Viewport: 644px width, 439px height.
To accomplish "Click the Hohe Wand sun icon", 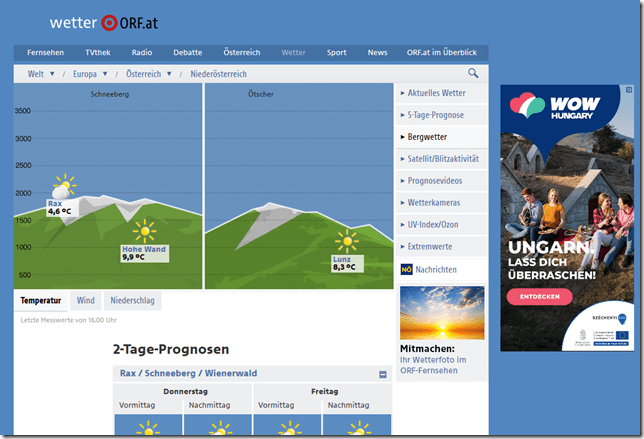I will coord(145,231).
